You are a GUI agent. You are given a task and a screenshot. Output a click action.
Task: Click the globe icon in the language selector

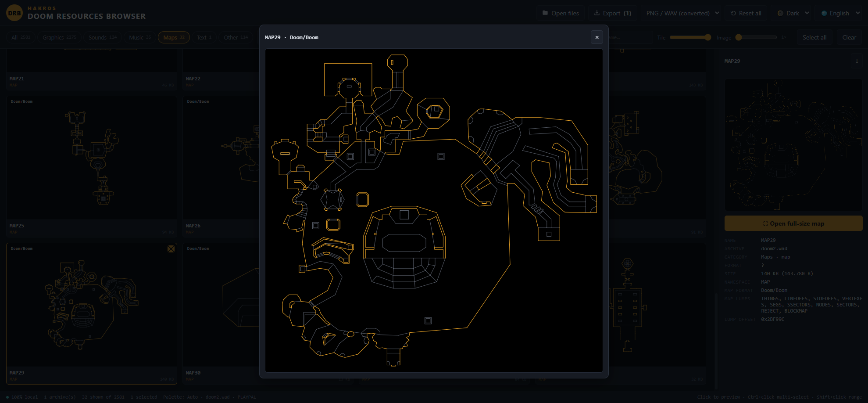tap(824, 13)
